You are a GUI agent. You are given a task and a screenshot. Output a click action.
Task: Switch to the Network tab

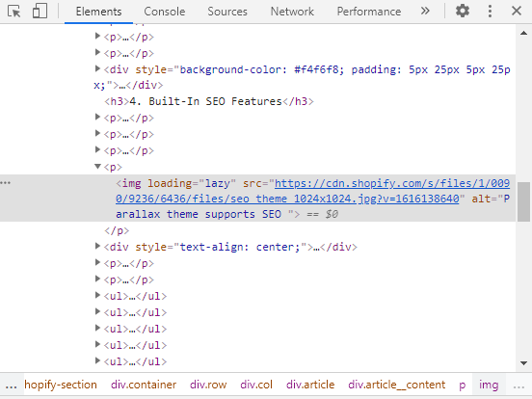pos(292,12)
